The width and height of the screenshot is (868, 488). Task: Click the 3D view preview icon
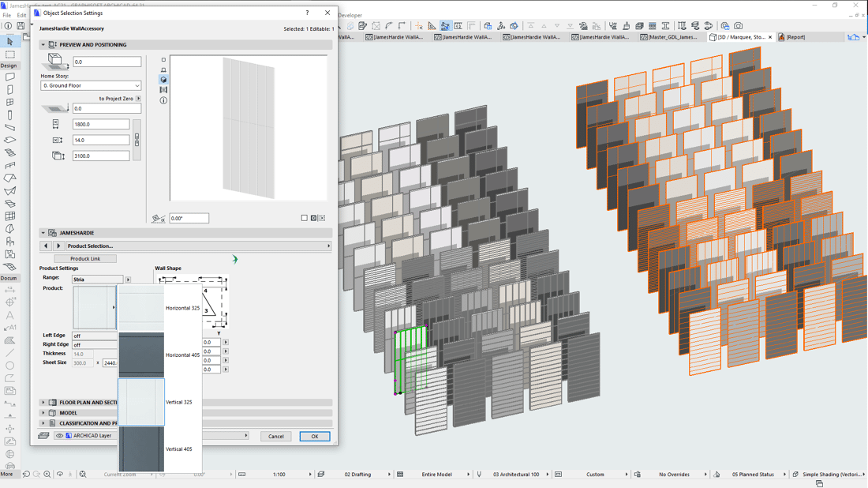pos(163,80)
